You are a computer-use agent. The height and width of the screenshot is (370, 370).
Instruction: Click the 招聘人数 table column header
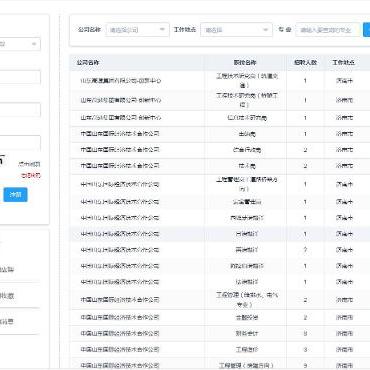[305, 62]
